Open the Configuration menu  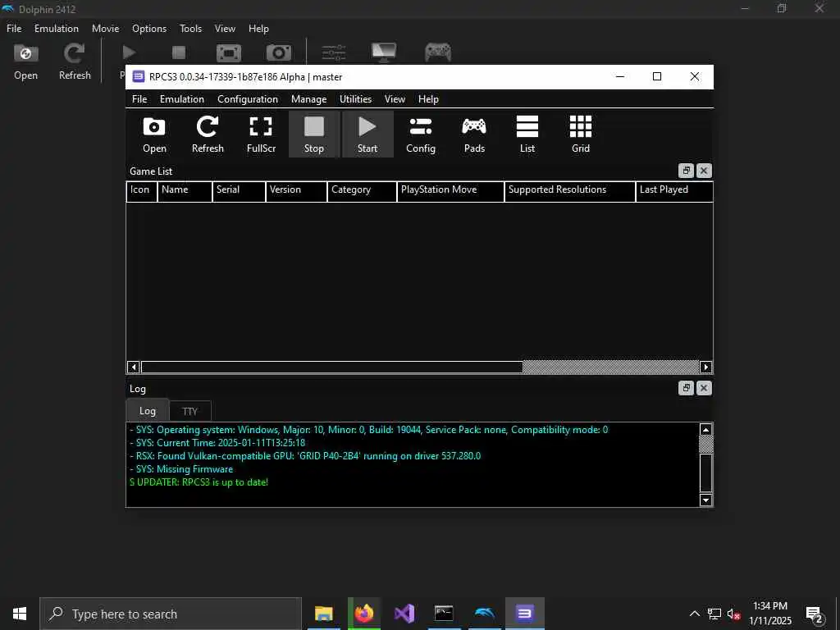click(x=248, y=99)
